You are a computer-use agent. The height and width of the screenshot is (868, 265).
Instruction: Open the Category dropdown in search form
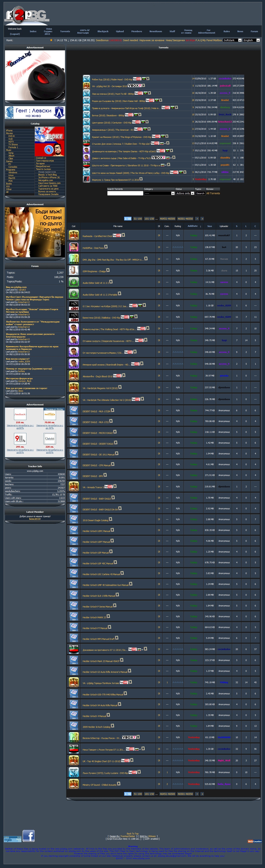click(159, 193)
